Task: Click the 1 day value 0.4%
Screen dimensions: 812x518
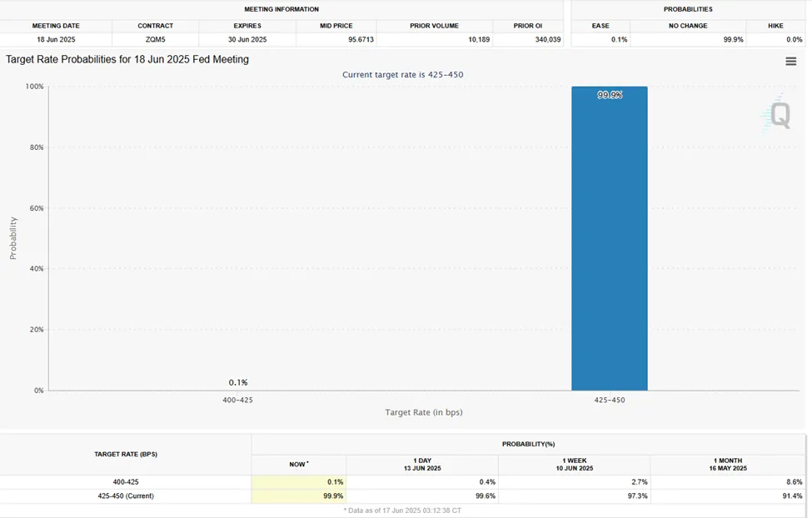Action: click(x=487, y=482)
